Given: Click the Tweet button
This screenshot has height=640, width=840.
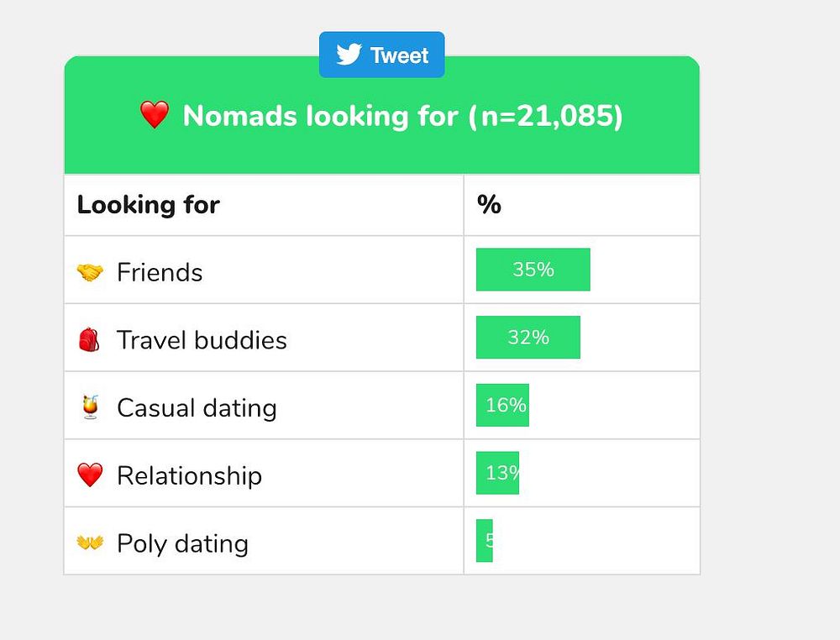Looking at the screenshot, I should 381,55.
